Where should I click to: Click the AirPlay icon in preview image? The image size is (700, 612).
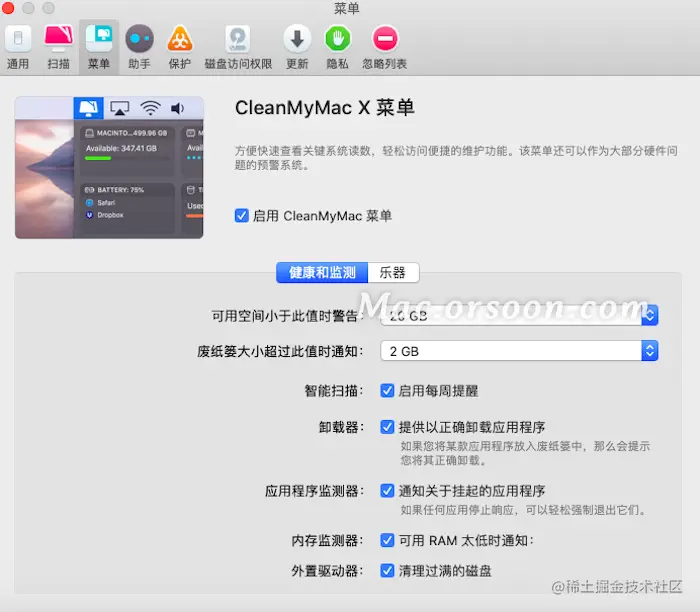pyautogui.click(x=120, y=108)
